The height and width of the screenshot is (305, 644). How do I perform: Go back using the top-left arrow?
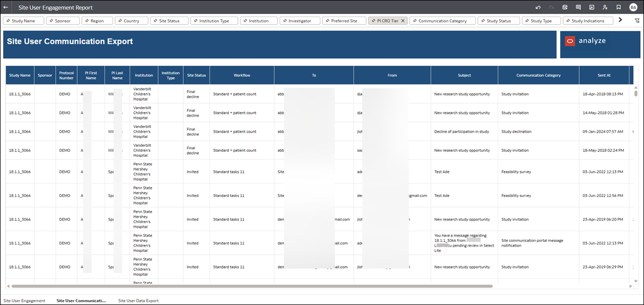pyautogui.click(x=5, y=7)
